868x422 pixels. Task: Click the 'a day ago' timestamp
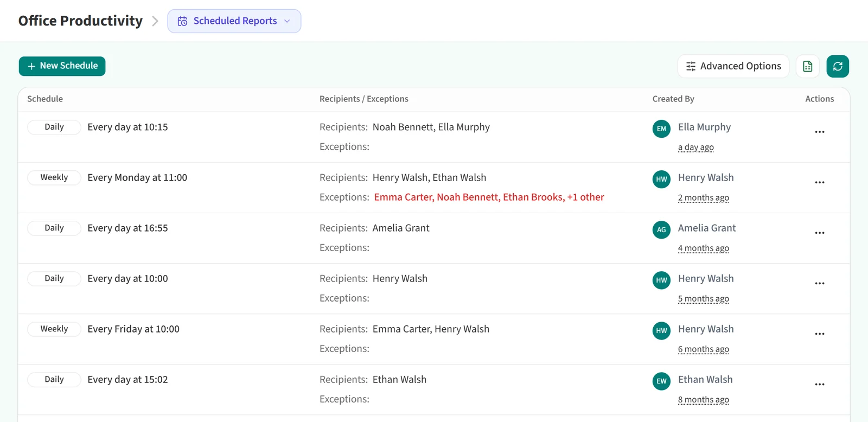[x=696, y=148]
